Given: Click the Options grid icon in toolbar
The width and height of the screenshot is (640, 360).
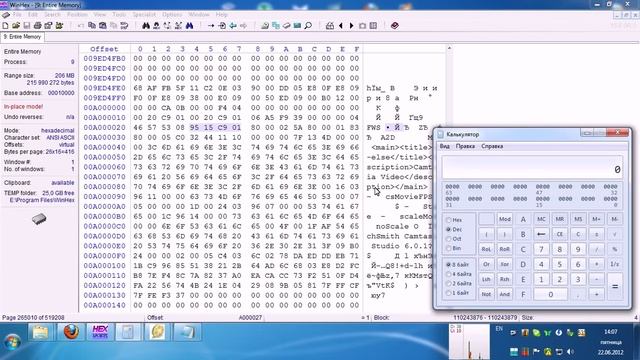Looking at the screenshot, I should click(x=373, y=26).
